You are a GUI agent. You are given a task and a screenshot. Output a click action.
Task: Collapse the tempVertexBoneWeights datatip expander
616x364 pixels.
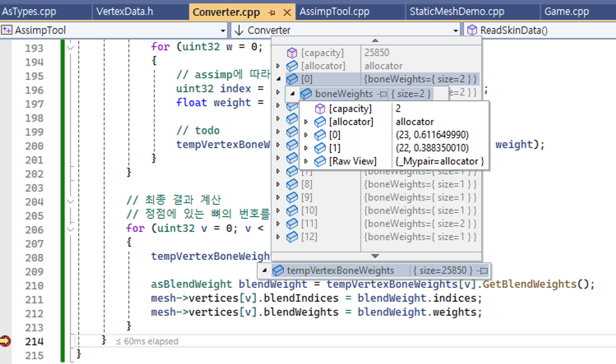pos(265,270)
